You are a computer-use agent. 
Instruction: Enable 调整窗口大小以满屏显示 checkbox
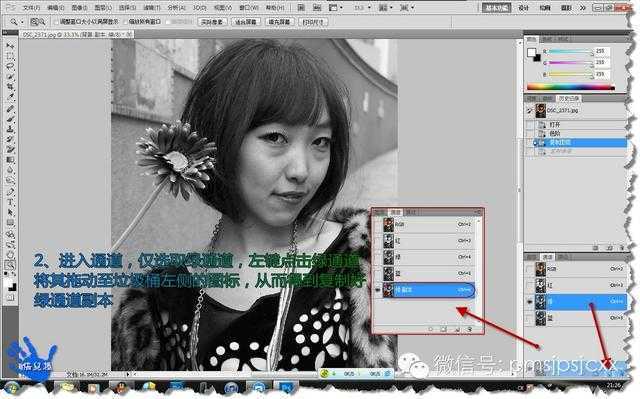click(x=56, y=22)
